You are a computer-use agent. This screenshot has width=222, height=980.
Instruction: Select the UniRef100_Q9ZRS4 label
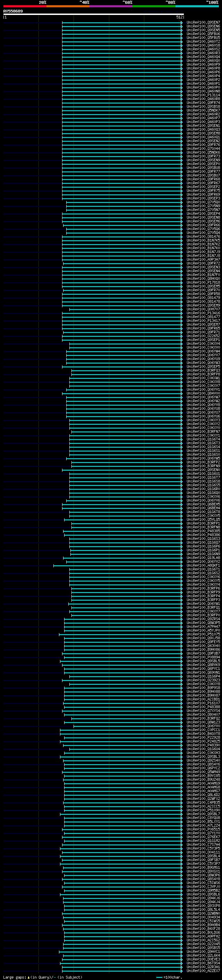[x=203, y=619]
